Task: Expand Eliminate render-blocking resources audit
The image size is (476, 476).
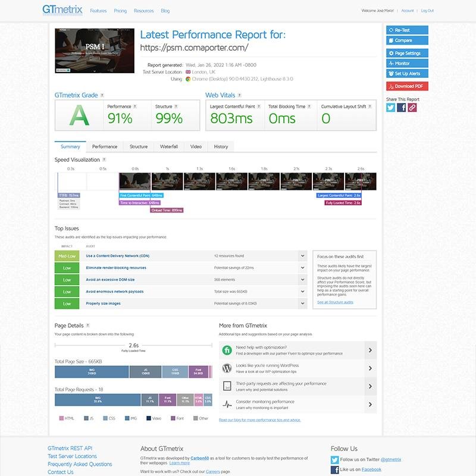Action: (x=302, y=268)
